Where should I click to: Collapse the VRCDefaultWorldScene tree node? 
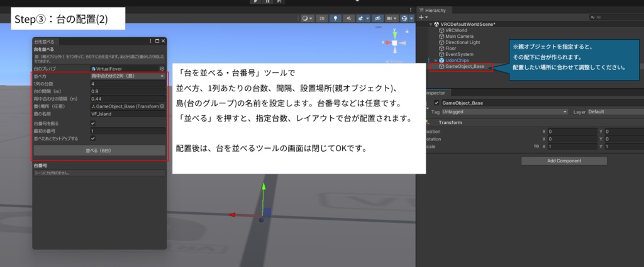tap(430, 25)
